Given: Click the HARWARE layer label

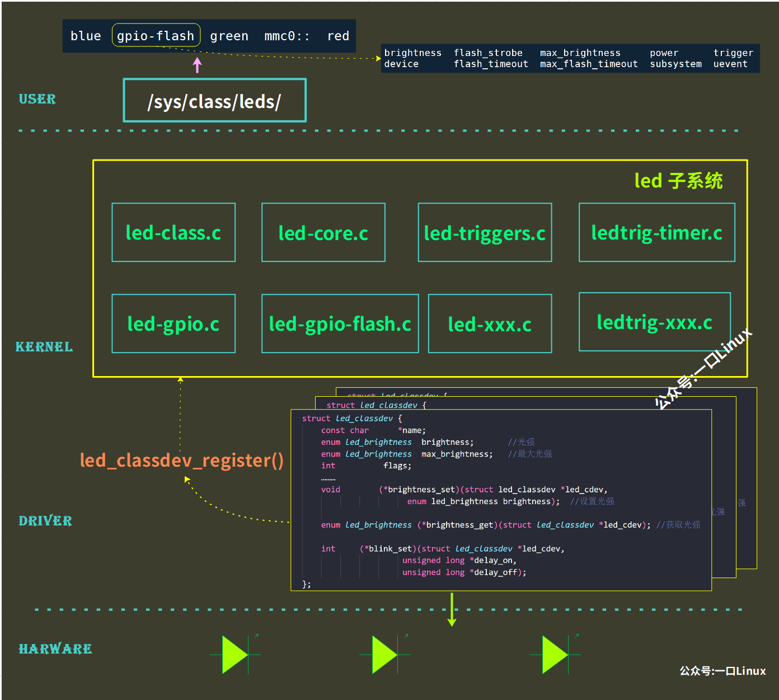Looking at the screenshot, I should [x=55, y=649].
